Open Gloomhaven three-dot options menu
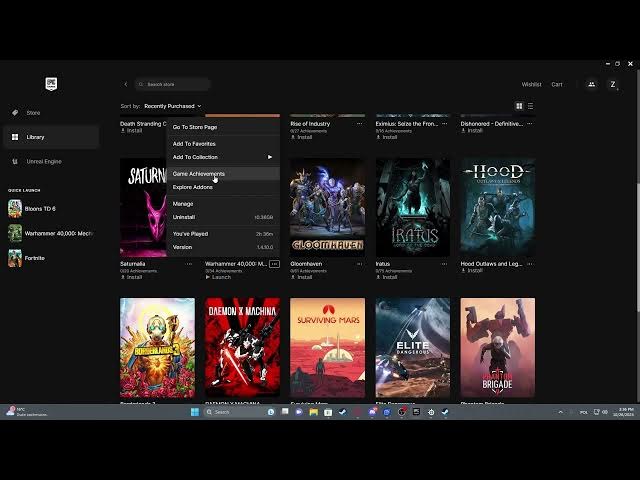 pos(359,264)
